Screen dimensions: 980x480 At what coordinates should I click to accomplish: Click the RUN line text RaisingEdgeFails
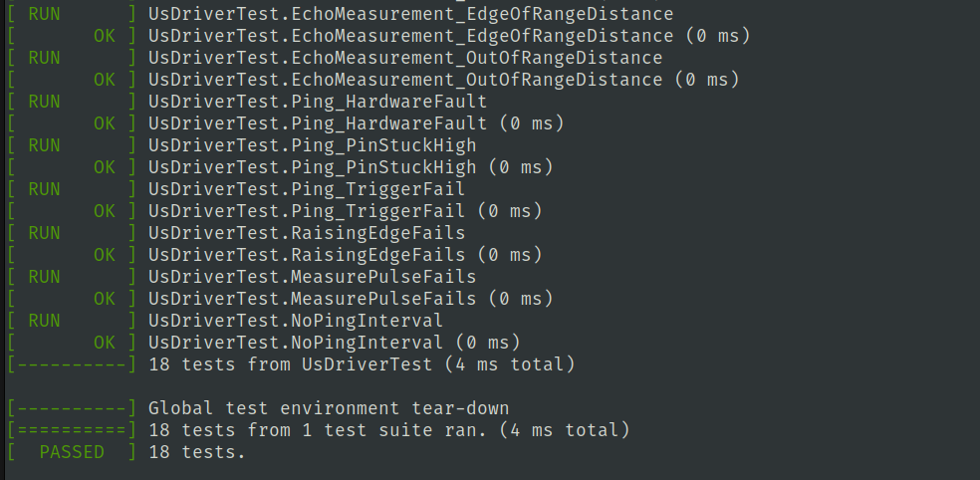tap(306, 233)
